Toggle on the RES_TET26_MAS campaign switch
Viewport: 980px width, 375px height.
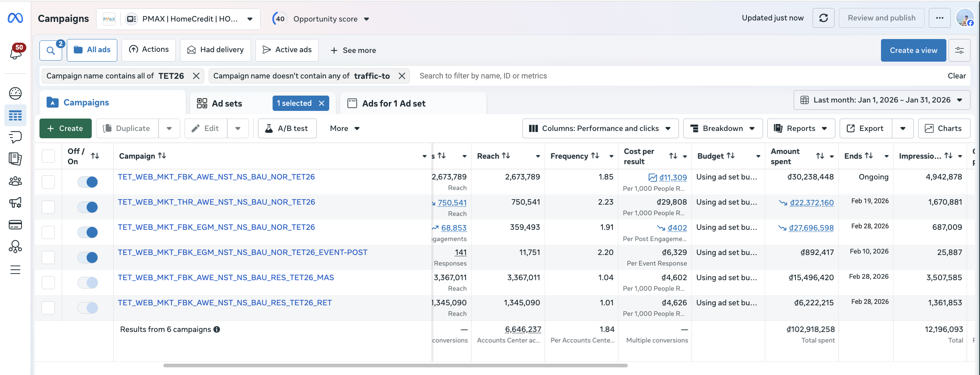point(87,282)
